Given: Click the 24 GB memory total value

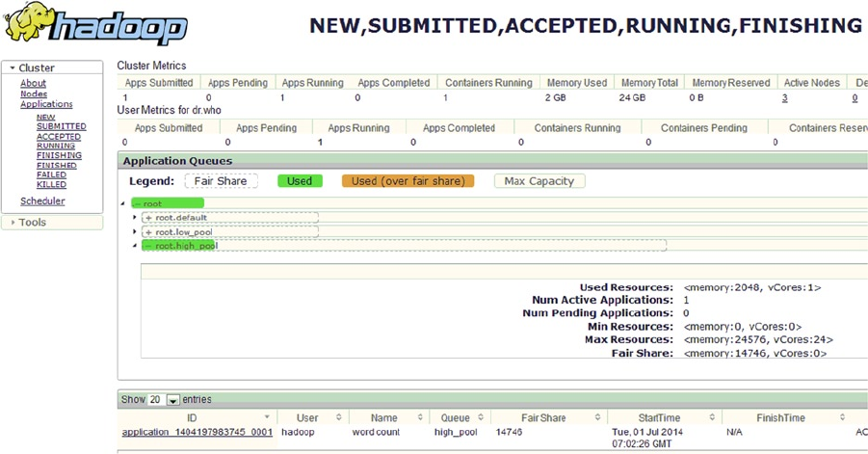Looking at the screenshot, I should coord(632,97).
